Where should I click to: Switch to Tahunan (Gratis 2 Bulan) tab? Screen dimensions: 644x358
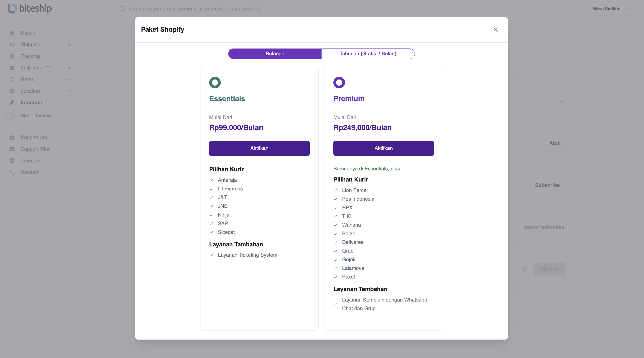pos(368,54)
